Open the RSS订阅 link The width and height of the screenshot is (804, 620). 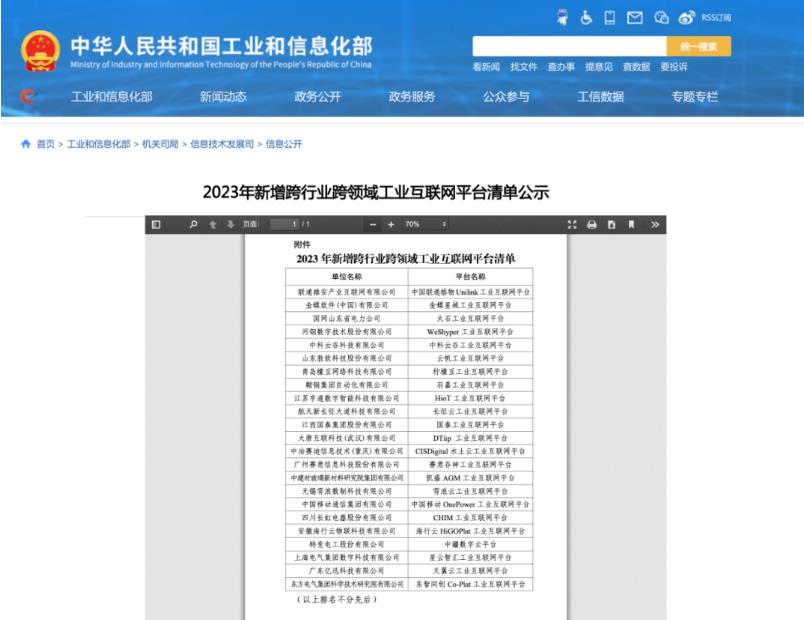716,18
